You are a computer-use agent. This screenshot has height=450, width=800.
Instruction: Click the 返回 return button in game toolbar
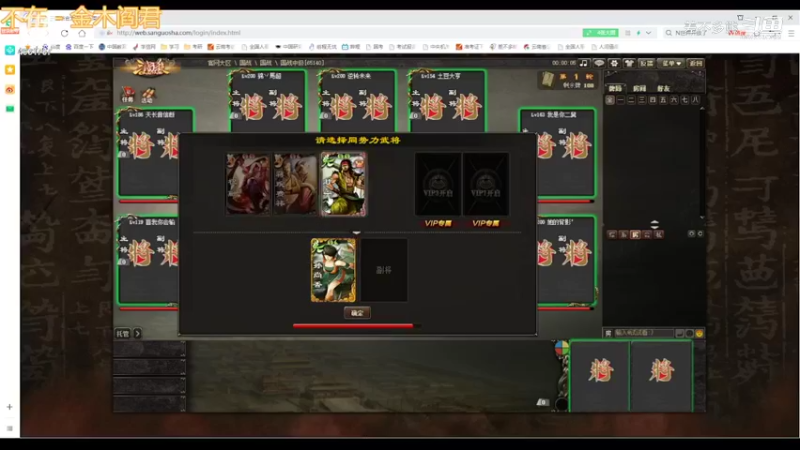696,63
